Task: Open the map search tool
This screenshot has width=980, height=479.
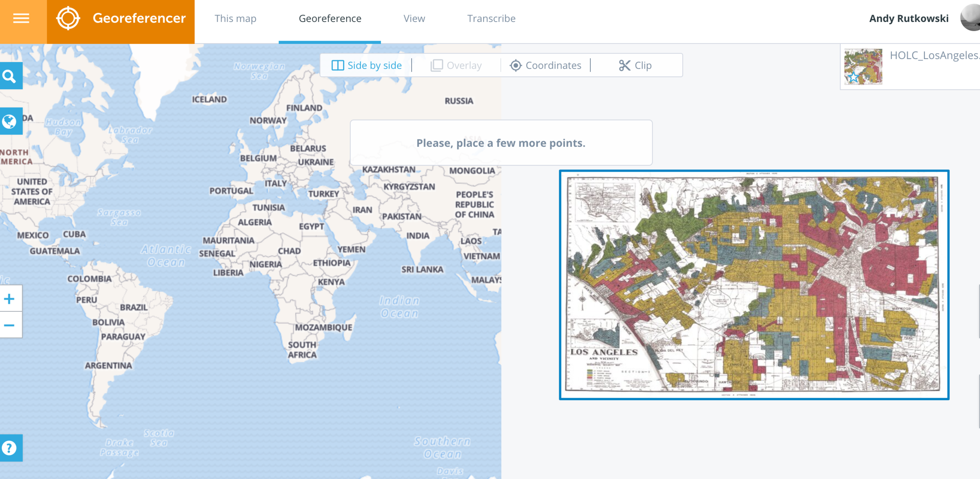Action: pyautogui.click(x=9, y=76)
